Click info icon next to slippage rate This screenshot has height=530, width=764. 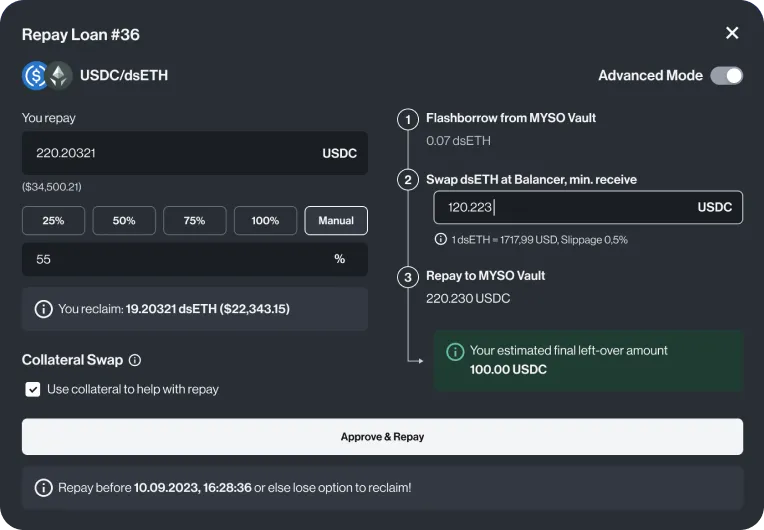(x=440, y=239)
